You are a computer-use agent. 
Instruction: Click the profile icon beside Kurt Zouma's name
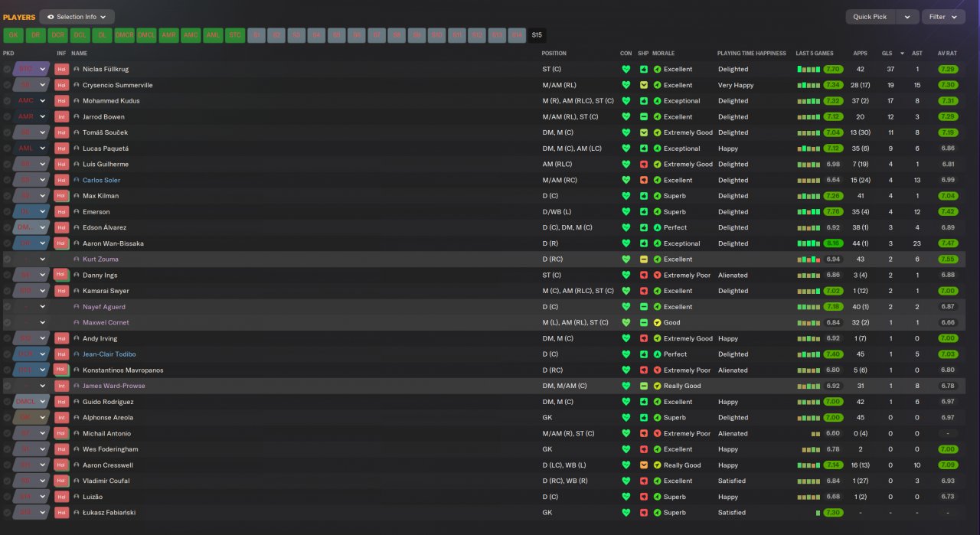click(77, 259)
